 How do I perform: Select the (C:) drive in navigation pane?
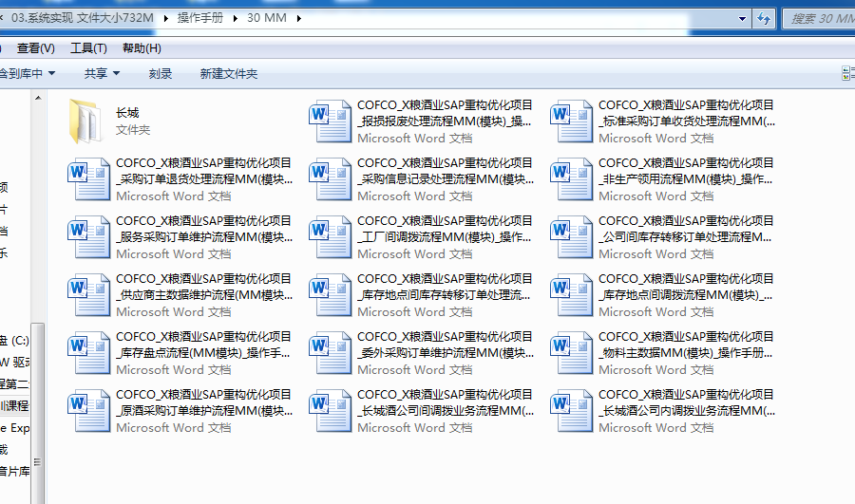(14, 341)
